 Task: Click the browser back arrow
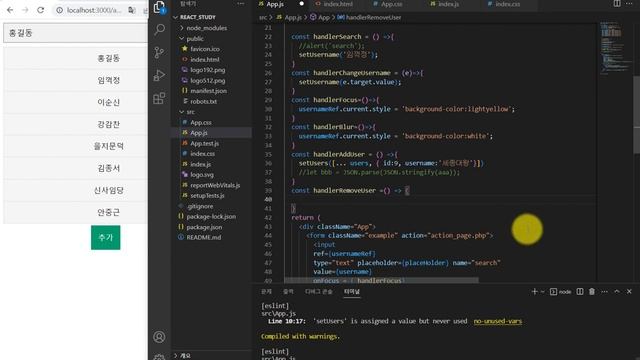[10, 10]
